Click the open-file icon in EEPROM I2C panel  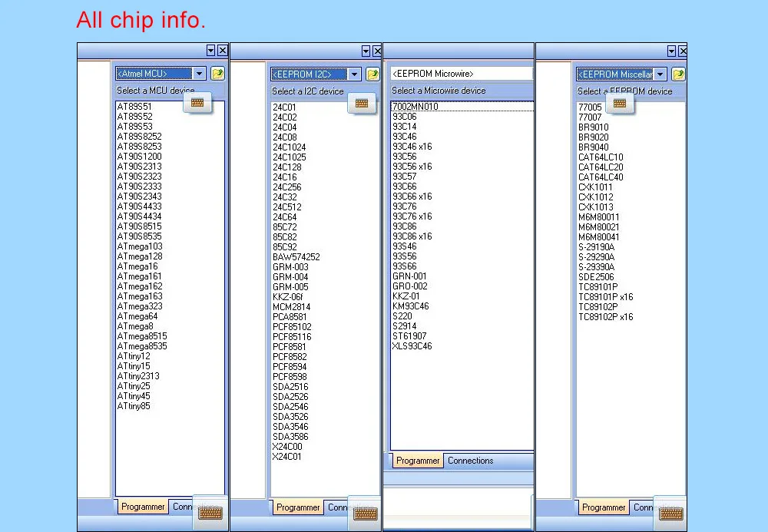tap(372, 74)
